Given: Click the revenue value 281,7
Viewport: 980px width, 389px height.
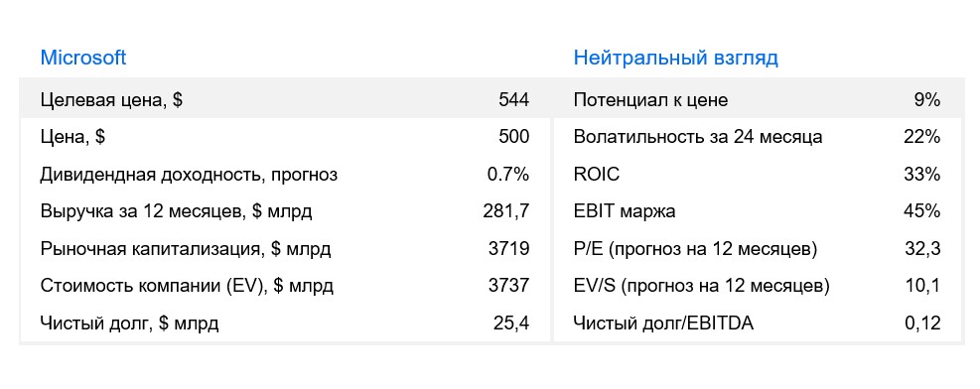Looking at the screenshot, I should [x=506, y=212].
